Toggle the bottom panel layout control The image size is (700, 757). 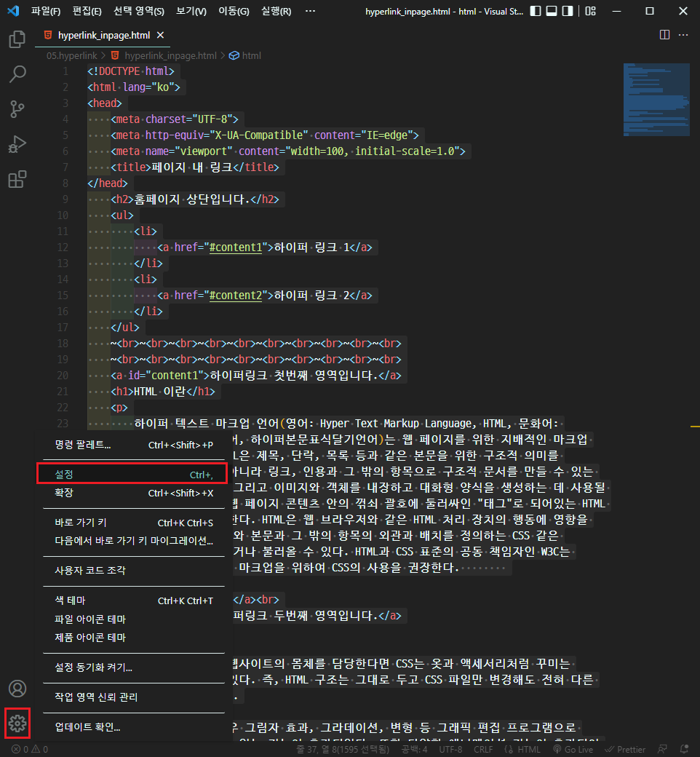pos(551,11)
